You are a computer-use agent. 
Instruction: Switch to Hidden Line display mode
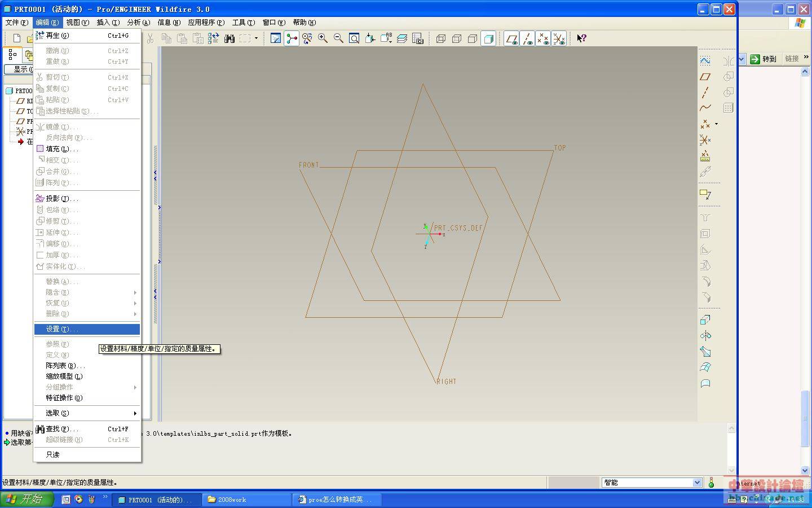click(x=457, y=38)
